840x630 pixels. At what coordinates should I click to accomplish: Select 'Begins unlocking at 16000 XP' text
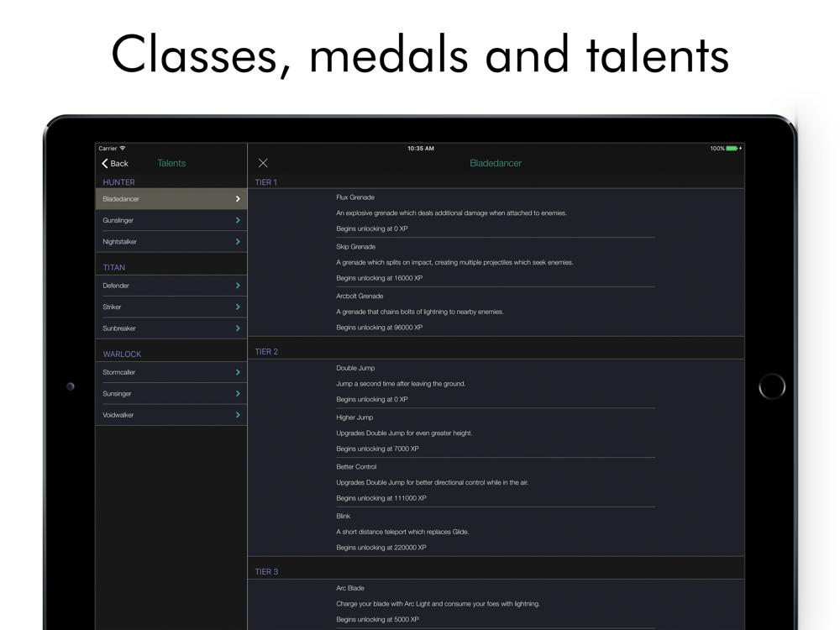click(x=380, y=278)
